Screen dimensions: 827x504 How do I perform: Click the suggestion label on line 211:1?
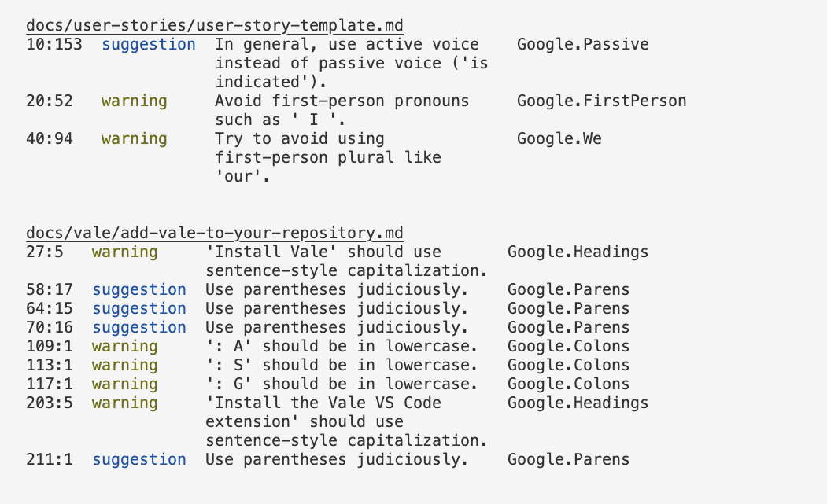(x=139, y=460)
